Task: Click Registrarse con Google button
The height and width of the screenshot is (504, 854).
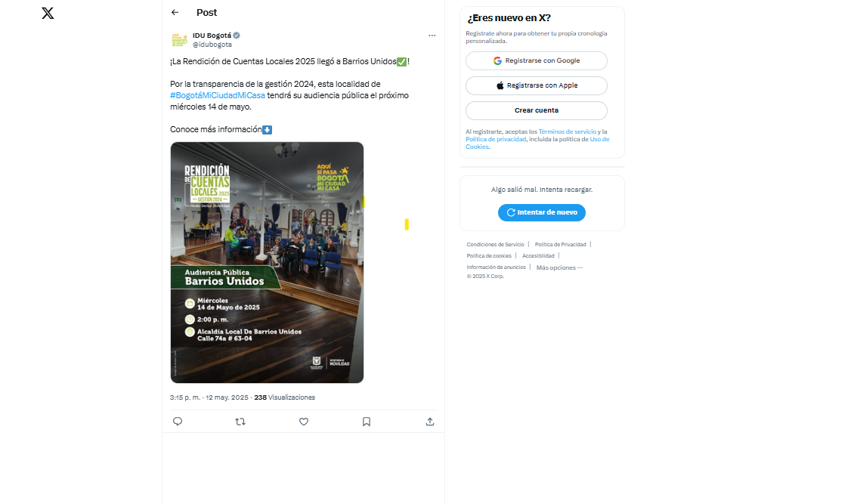Action: tap(537, 61)
